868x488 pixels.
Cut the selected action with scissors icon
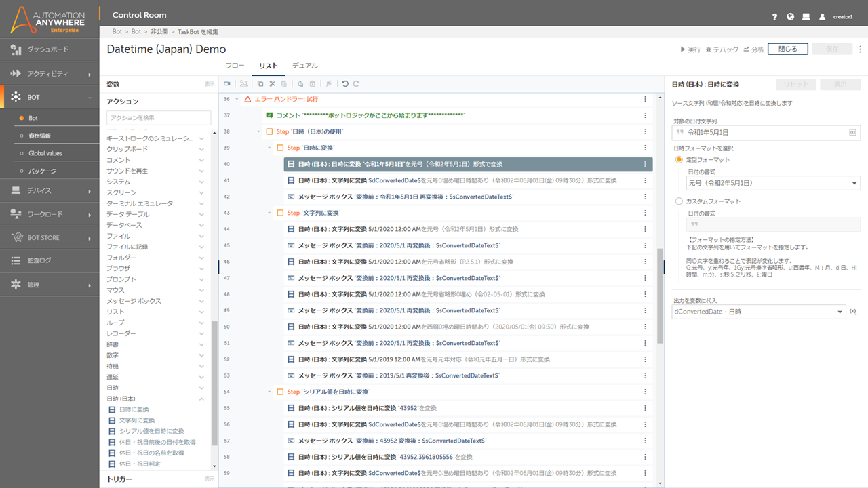coord(272,84)
